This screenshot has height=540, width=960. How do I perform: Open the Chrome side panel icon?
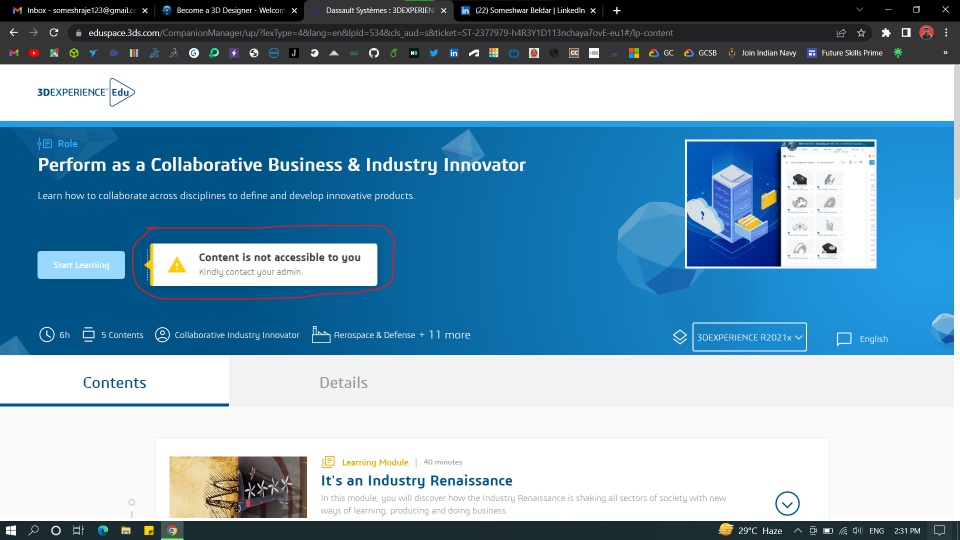[x=906, y=32]
